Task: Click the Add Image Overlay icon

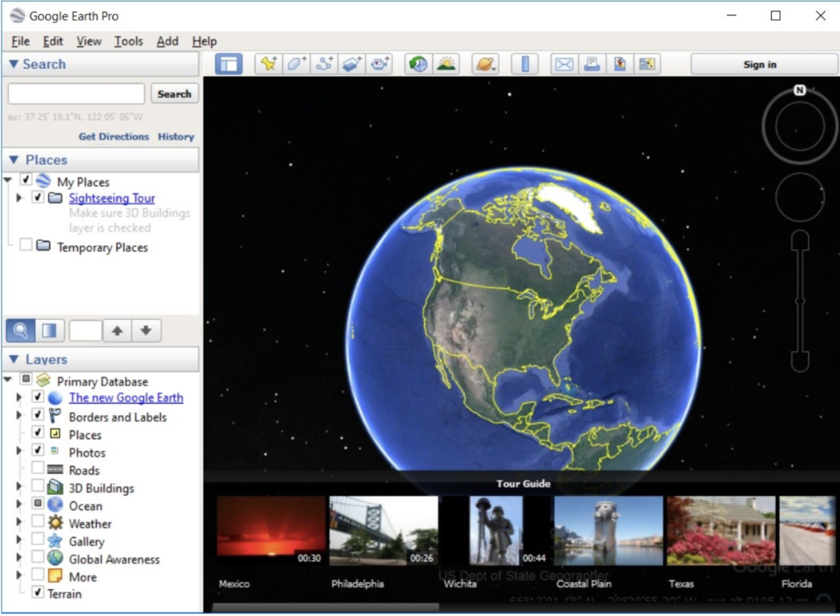Action: coord(352,64)
